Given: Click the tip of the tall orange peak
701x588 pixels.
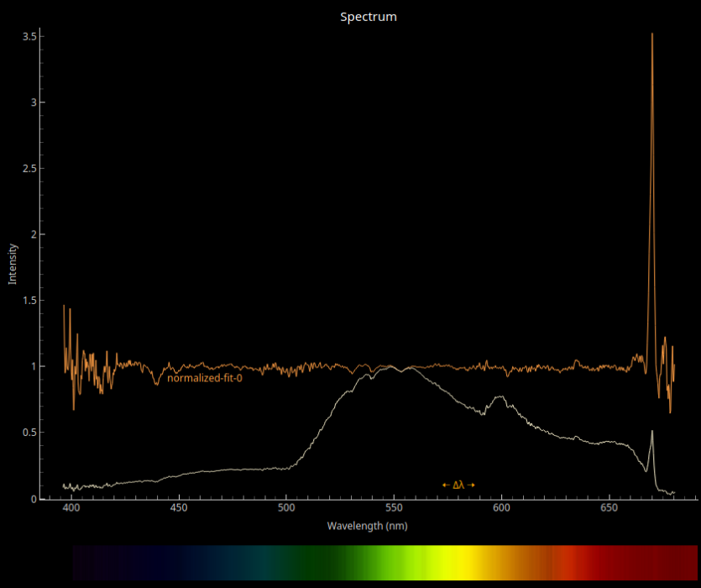Looking at the screenshot, I should 651,34.
